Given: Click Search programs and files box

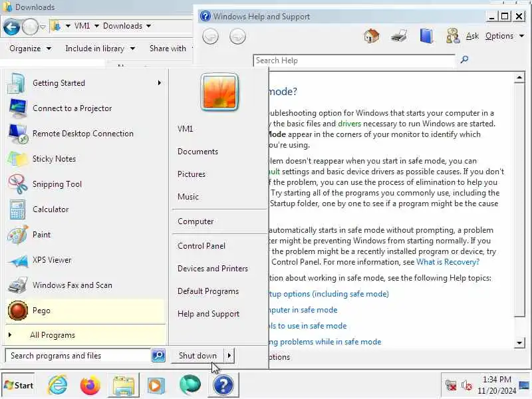Looking at the screenshot, I should (x=78, y=356).
